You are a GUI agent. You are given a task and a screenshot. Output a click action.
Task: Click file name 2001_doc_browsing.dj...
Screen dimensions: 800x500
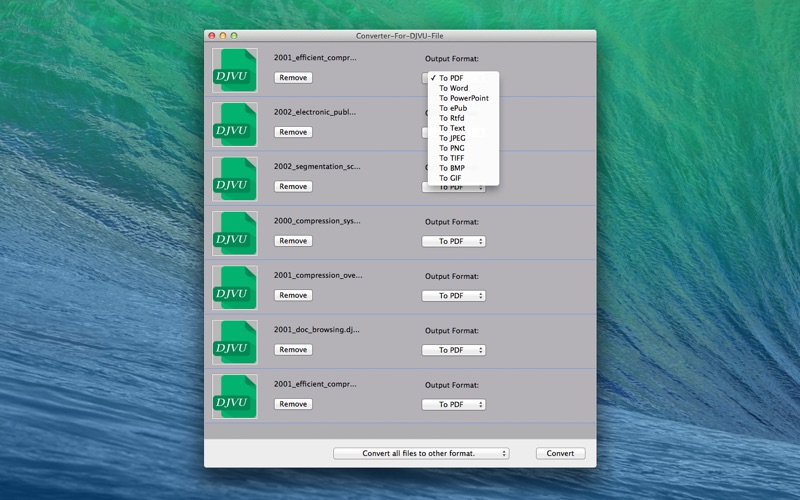tap(316, 330)
